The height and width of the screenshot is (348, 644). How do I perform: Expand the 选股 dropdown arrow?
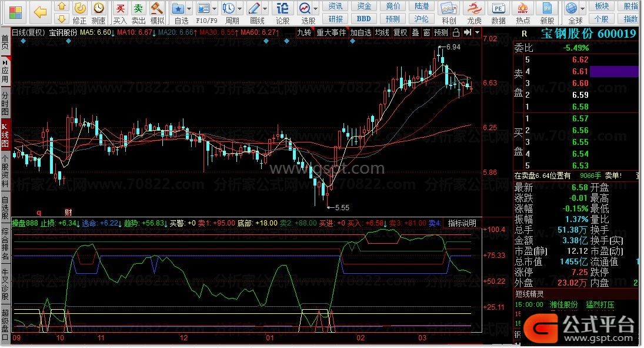(x=315, y=9)
